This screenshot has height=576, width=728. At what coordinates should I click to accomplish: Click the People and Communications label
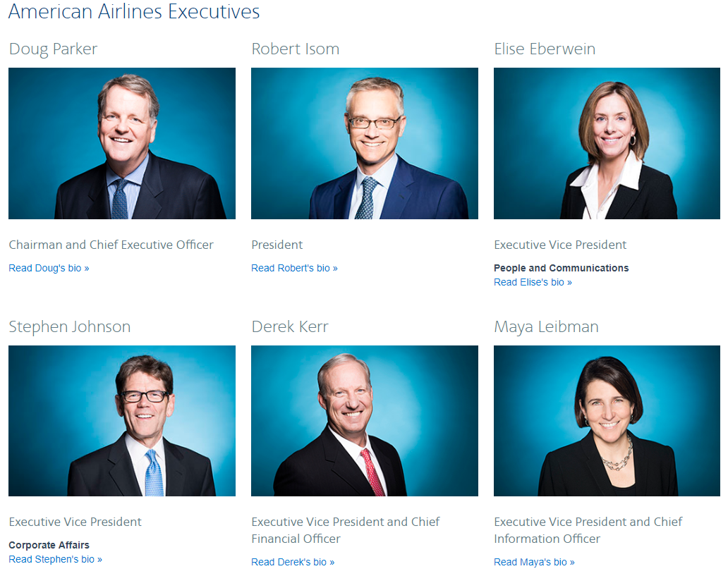(561, 268)
